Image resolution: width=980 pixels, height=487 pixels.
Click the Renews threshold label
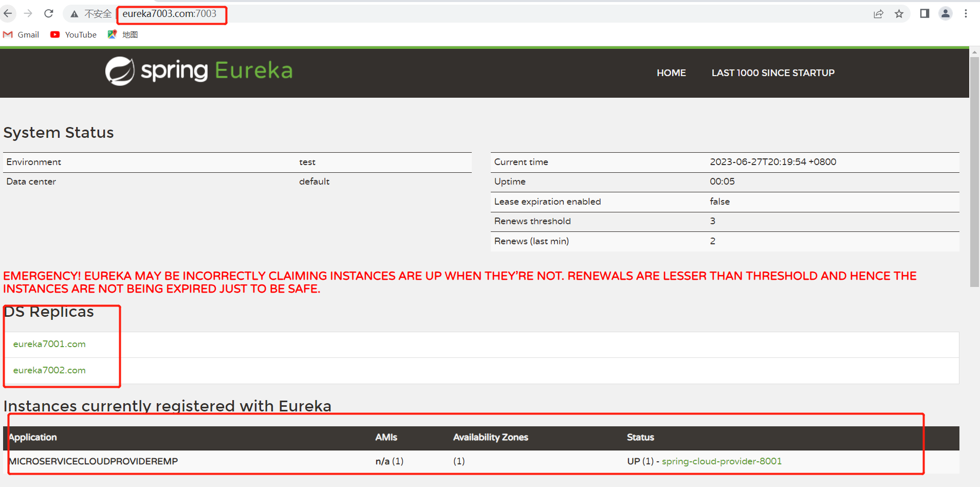click(x=532, y=221)
